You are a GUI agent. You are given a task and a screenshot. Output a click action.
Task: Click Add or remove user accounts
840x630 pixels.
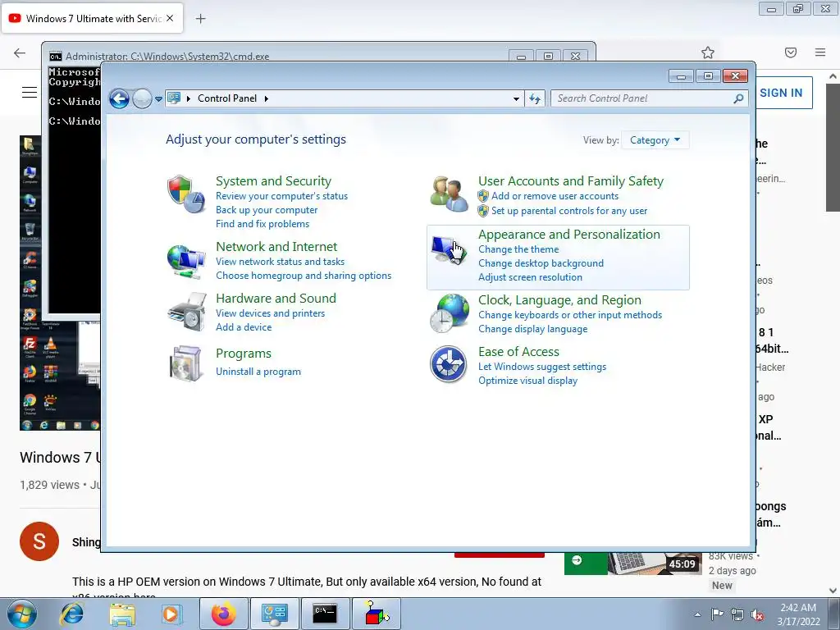pos(555,196)
